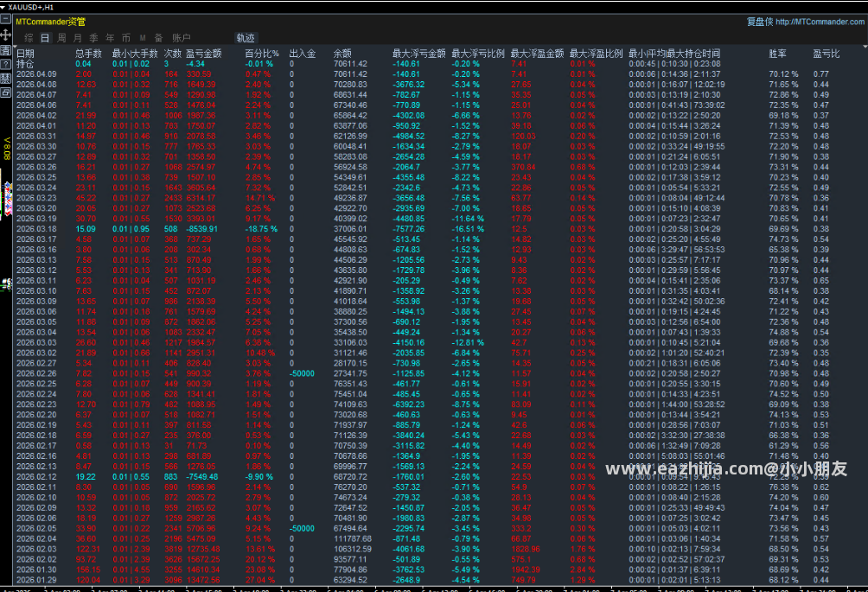Click the restore-window icon in the sidebar
This screenshot has height=592, width=868.
click(5, 92)
